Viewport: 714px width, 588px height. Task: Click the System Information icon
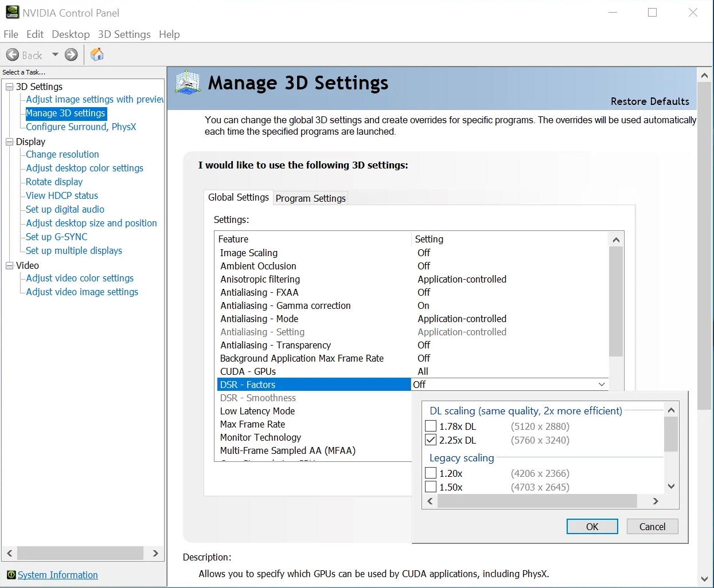pos(11,575)
